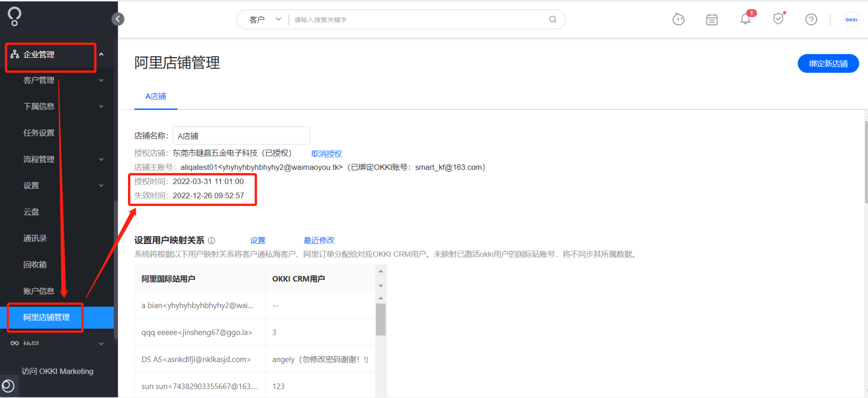The height and width of the screenshot is (398, 868).
Task: Open 访问 OKKI Marketing link
Action: click(58, 371)
